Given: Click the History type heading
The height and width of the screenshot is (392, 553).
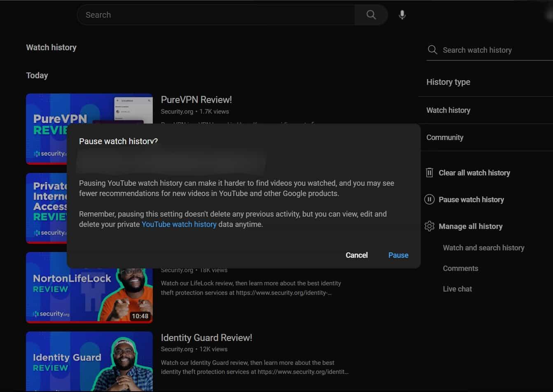Looking at the screenshot, I should tap(448, 82).
